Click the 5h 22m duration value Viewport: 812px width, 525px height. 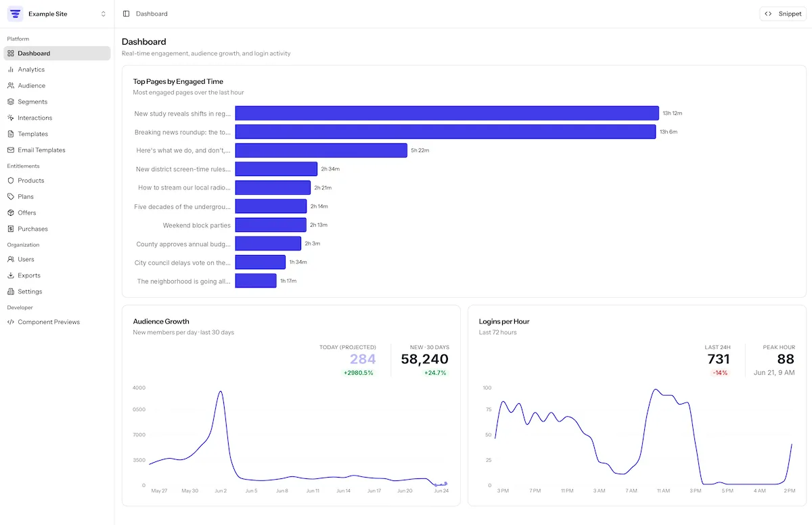(x=420, y=150)
